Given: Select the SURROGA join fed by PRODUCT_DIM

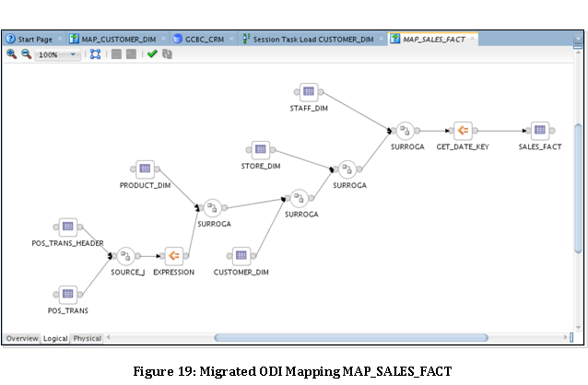Looking at the screenshot, I should point(212,207).
